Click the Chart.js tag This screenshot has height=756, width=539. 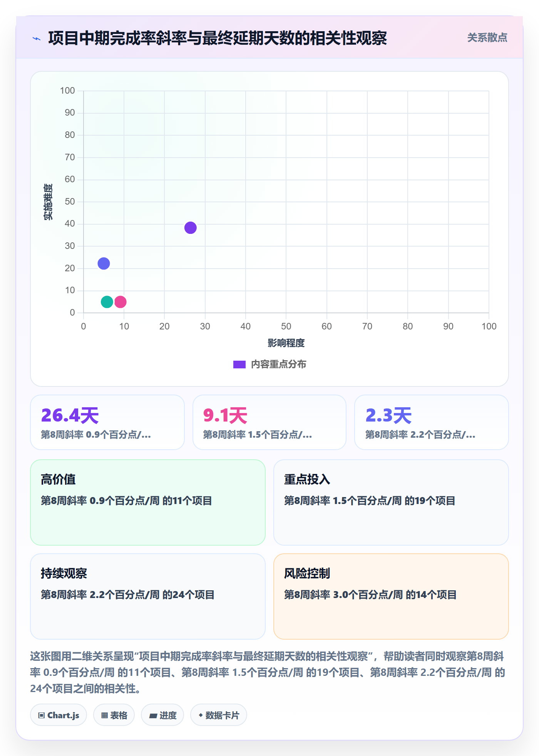pos(59,715)
